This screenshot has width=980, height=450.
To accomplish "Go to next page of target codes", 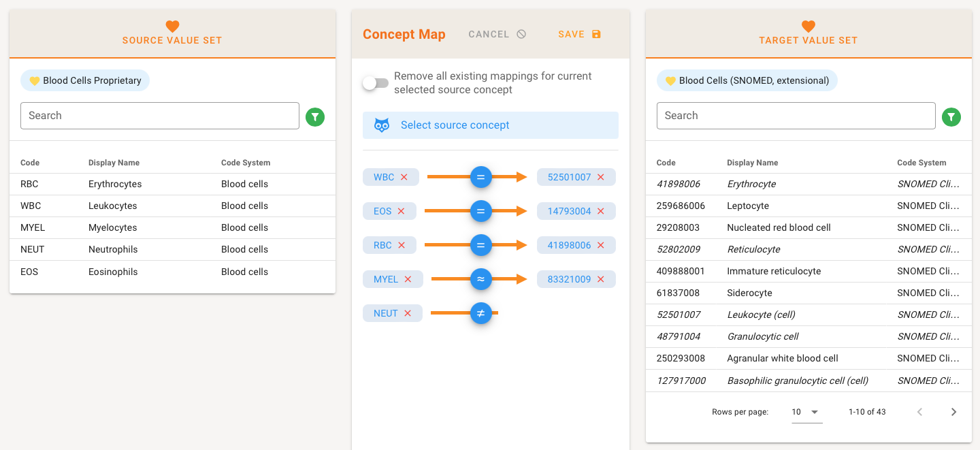I will [x=953, y=412].
